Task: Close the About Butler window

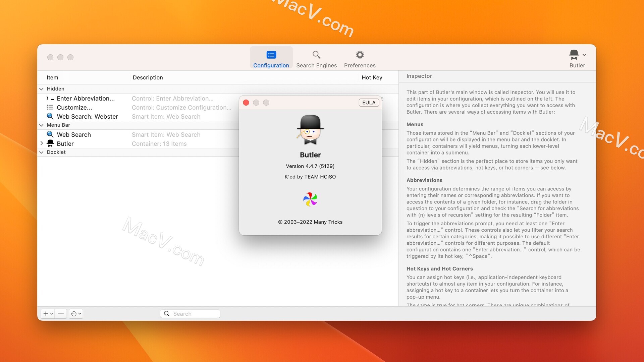Action: (246, 103)
